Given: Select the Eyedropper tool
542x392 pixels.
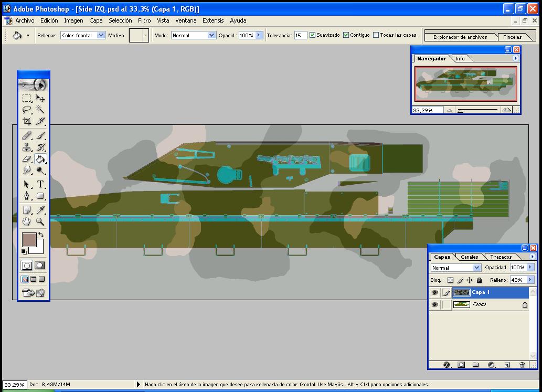Looking at the screenshot, I should pyautogui.click(x=40, y=210).
